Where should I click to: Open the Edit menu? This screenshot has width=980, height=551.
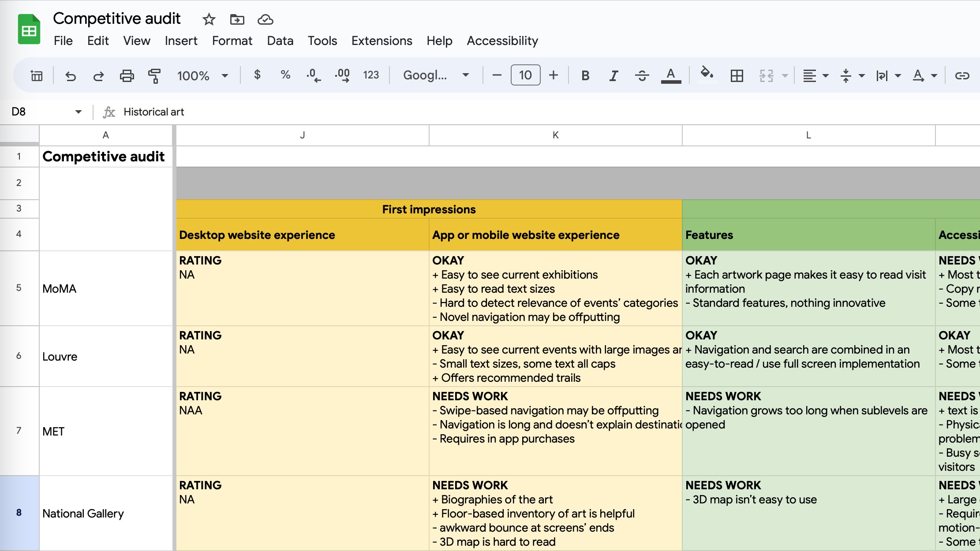[98, 41]
